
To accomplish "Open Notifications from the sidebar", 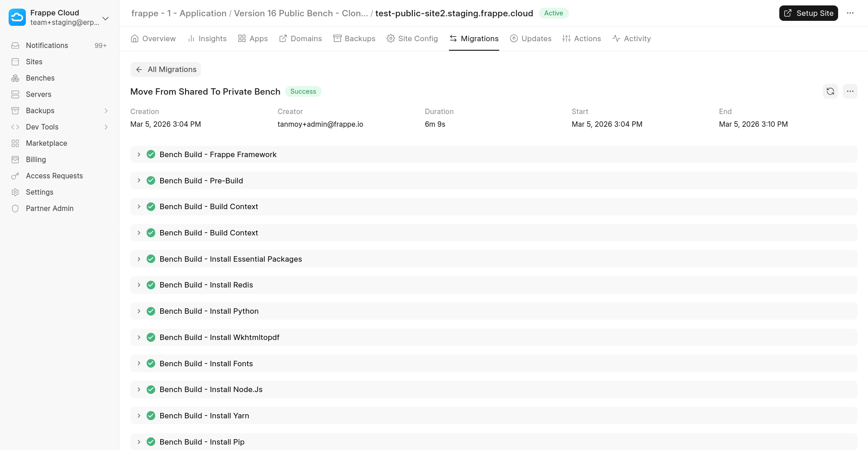I will [x=47, y=45].
